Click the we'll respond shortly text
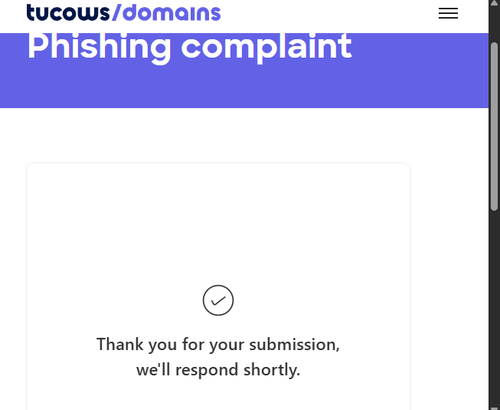This screenshot has height=410, width=500. coord(218,370)
